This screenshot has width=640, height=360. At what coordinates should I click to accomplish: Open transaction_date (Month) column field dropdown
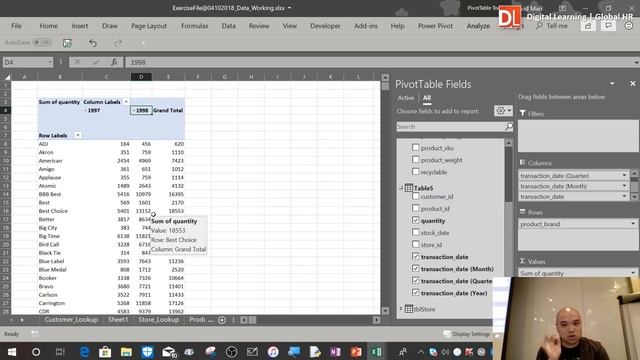tap(624, 186)
